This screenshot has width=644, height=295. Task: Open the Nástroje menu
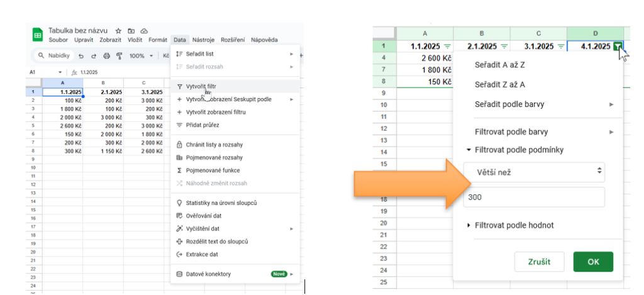(203, 40)
